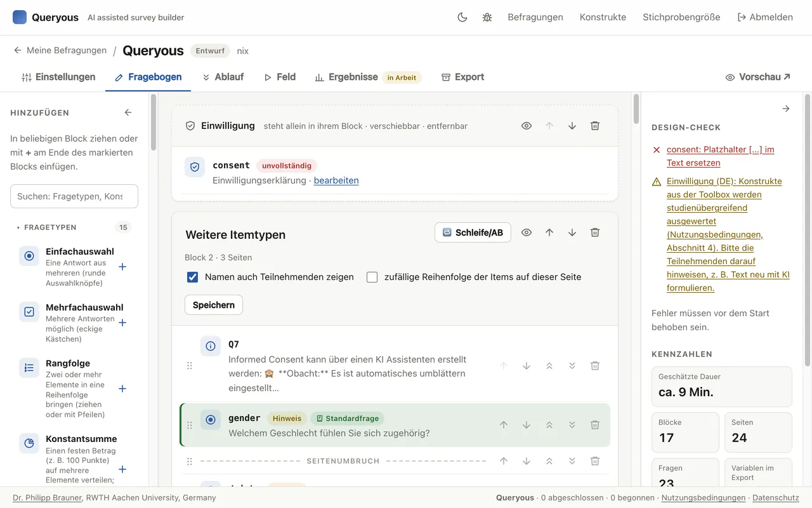Screen dimensions: 812x508
Task: Grab the gender item drag handle
Action: [189, 425]
